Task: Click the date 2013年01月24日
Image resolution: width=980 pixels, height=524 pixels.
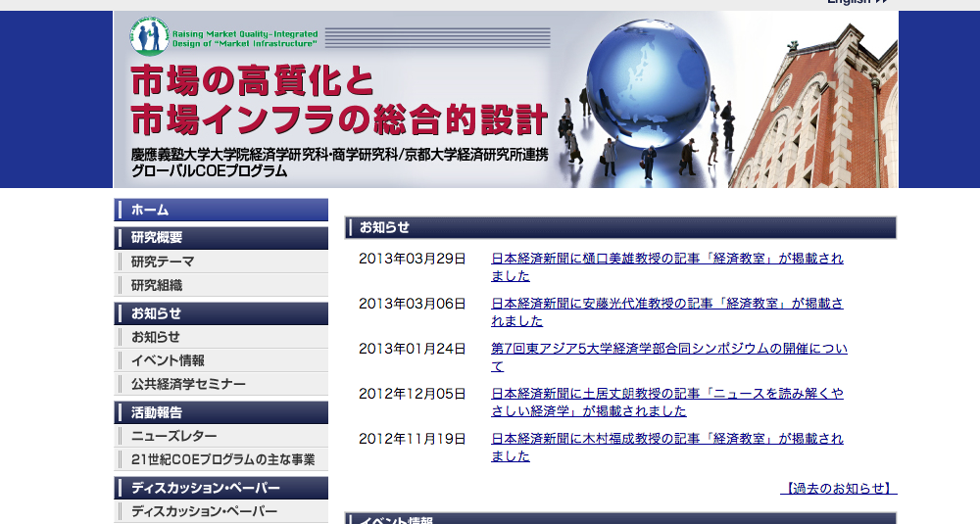Action: click(x=413, y=349)
